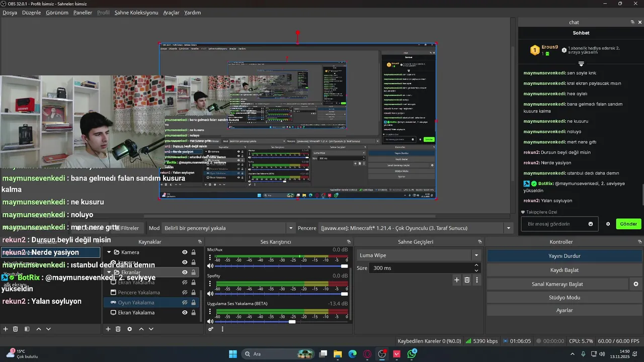The width and height of the screenshot is (644, 362).
Task: Show hidden system tray icons chevron
Action: point(573,354)
